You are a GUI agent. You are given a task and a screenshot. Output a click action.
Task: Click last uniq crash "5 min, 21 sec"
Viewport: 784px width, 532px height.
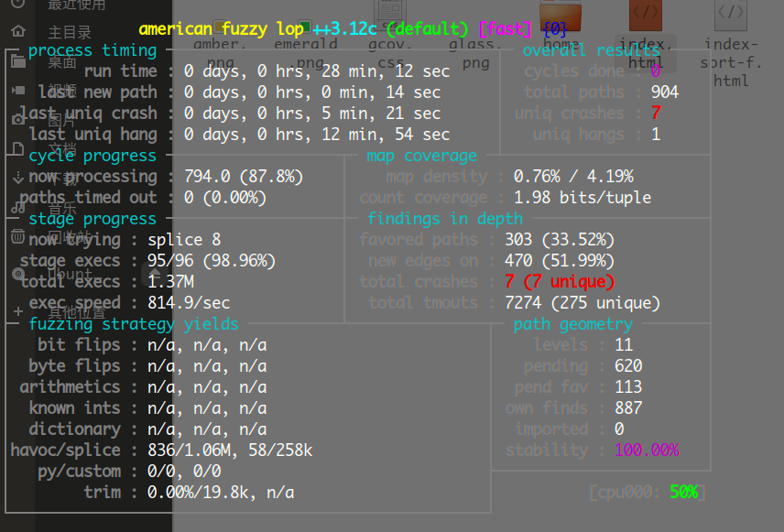pyautogui.click(x=380, y=114)
